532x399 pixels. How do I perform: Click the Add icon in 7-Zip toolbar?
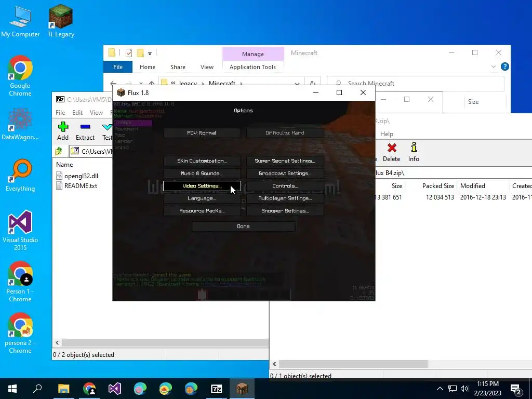tap(63, 131)
